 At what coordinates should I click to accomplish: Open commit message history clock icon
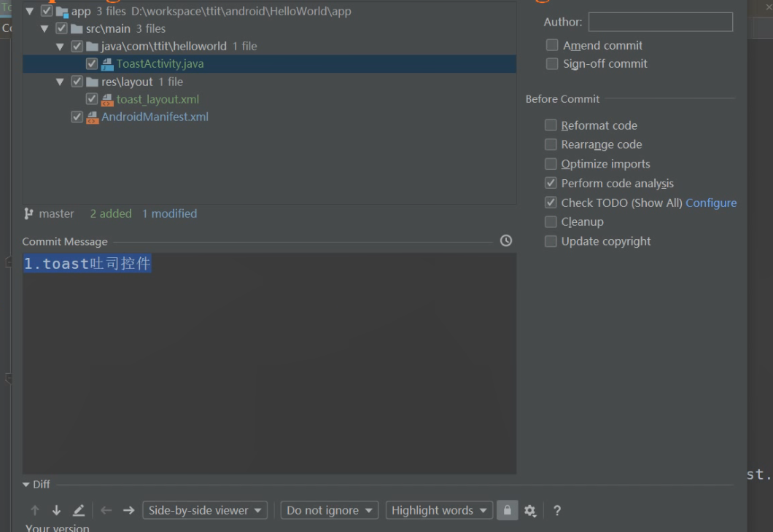pos(506,240)
